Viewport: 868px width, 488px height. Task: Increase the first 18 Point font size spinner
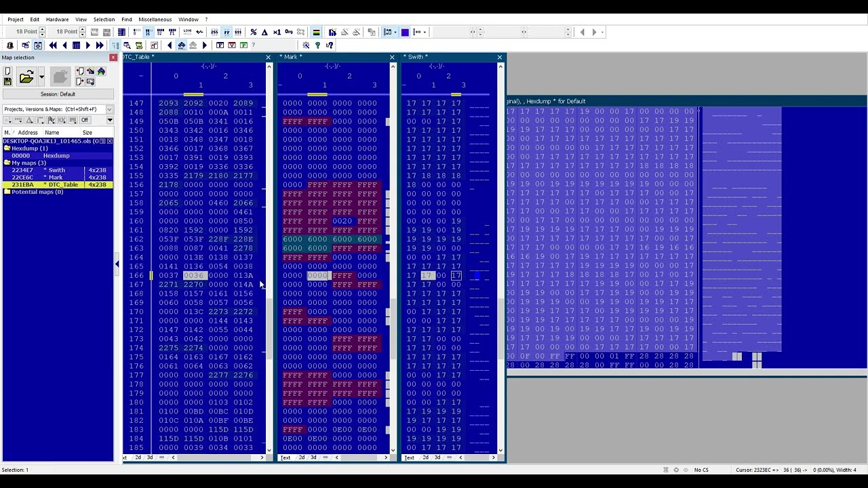(x=42, y=30)
